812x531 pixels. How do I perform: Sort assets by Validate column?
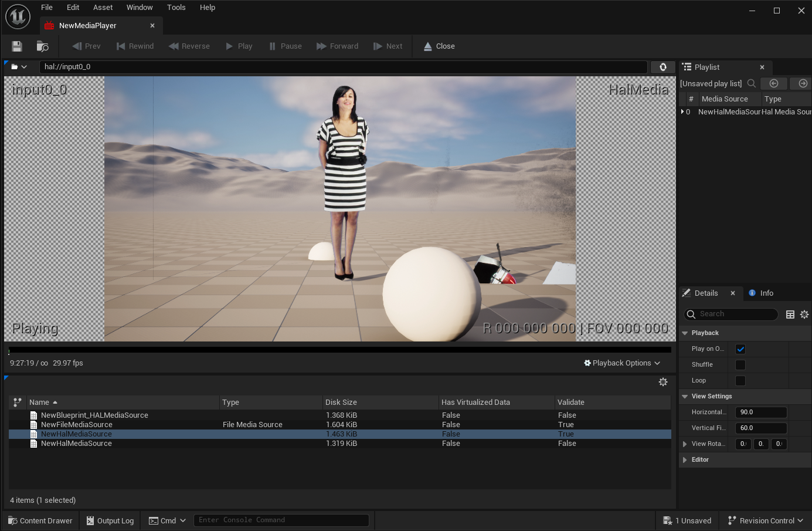[613, 403]
